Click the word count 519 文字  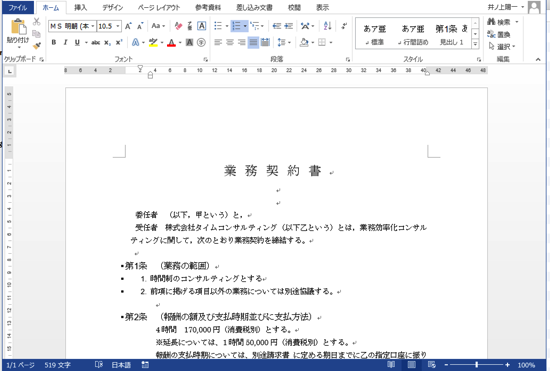click(58, 365)
